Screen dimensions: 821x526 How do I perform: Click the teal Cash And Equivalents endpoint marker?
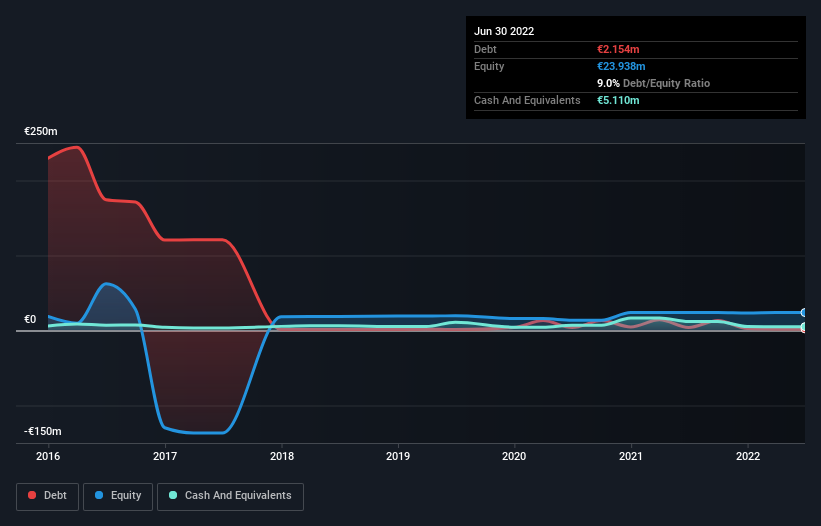[804, 327]
